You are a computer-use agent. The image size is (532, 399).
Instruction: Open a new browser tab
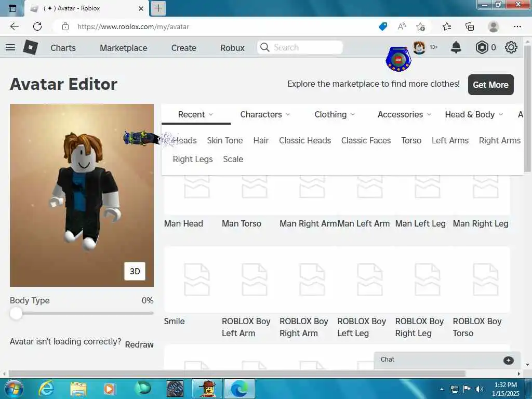click(x=158, y=8)
